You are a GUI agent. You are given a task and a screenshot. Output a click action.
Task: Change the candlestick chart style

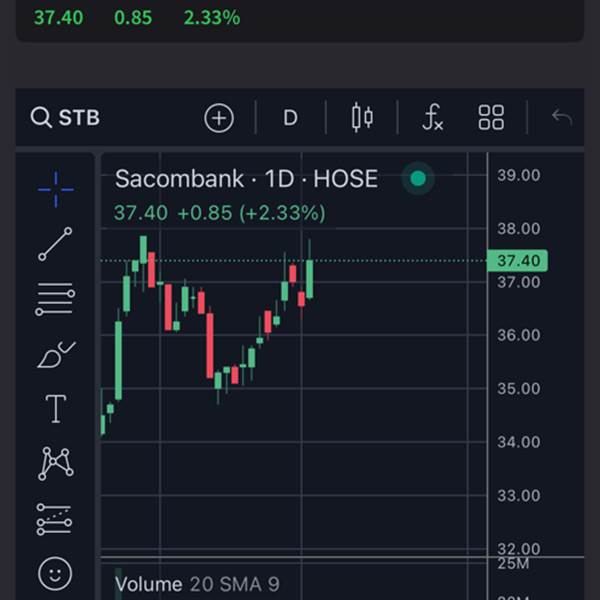coord(362,117)
